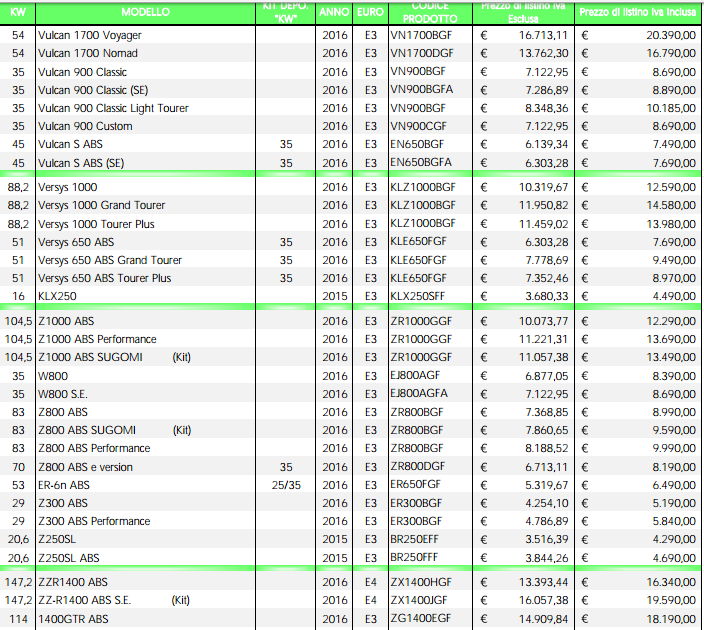The height and width of the screenshot is (630, 704).
Task: Click price 10.185,00 Iva inclusa
Action: (x=671, y=108)
